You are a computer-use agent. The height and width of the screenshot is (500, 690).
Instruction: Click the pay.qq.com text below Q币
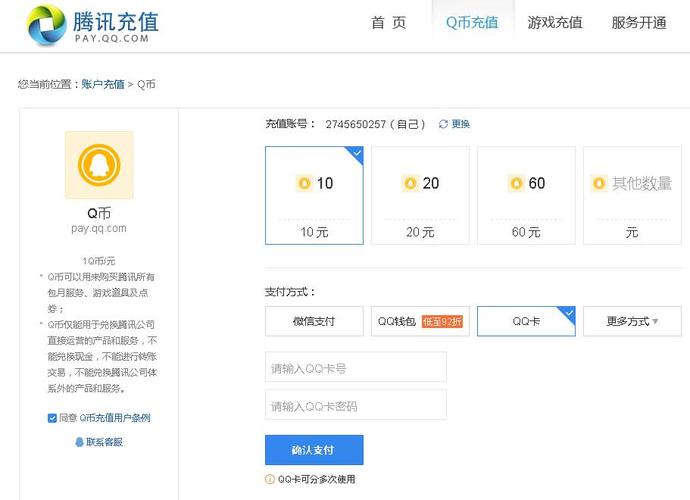99,228
